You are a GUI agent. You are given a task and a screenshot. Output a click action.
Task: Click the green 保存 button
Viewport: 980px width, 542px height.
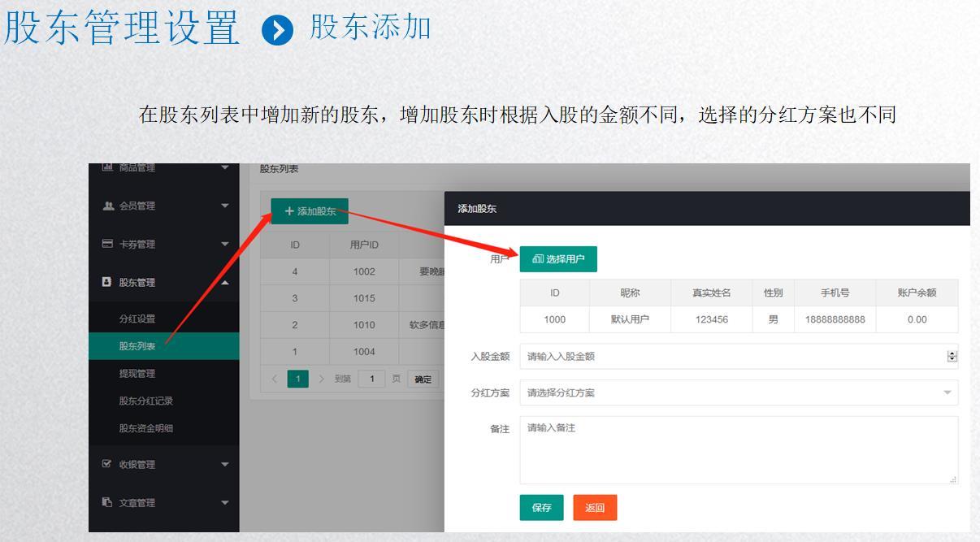541,507
